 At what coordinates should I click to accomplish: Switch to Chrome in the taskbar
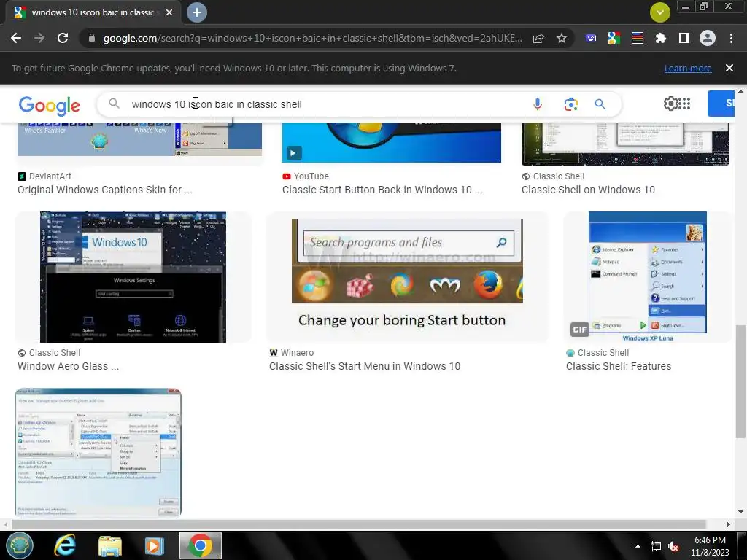pos(200,545)
